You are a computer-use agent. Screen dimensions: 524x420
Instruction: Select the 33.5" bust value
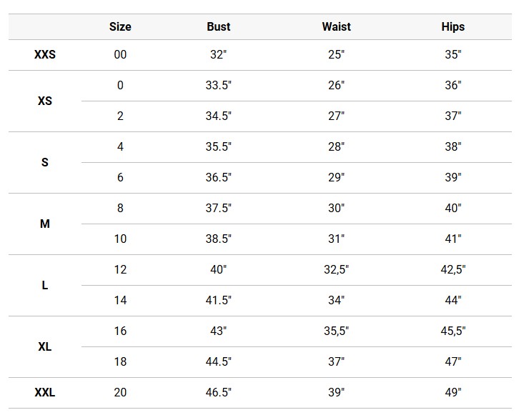coord(218,85)
